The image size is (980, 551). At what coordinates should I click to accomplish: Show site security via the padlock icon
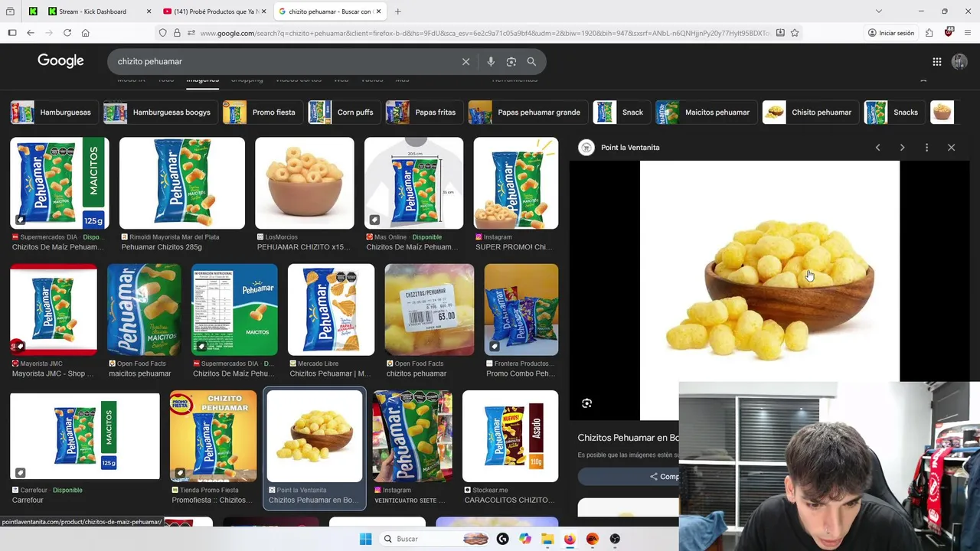(x=177, y=33)
